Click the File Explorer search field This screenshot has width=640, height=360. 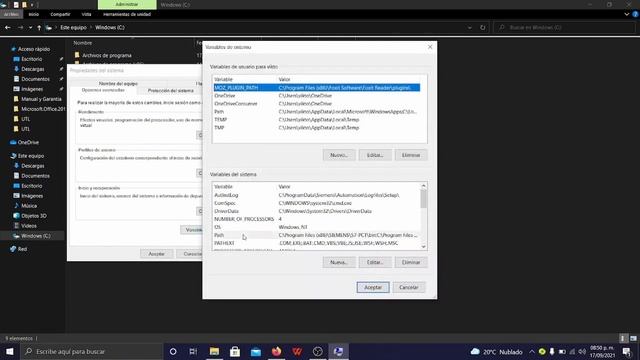coord(564,27)
